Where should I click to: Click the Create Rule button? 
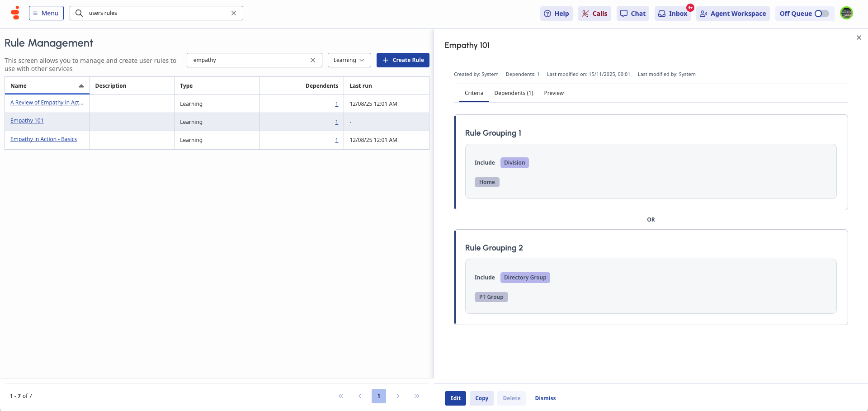(x=403, y=60)
